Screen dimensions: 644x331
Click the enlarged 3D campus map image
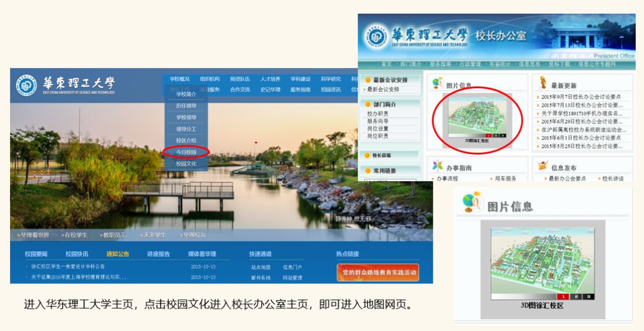(543, 264)
